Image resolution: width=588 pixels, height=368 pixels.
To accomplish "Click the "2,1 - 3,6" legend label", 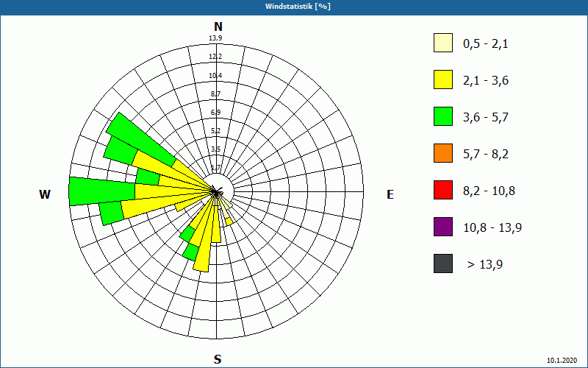I will click(486, 81).
